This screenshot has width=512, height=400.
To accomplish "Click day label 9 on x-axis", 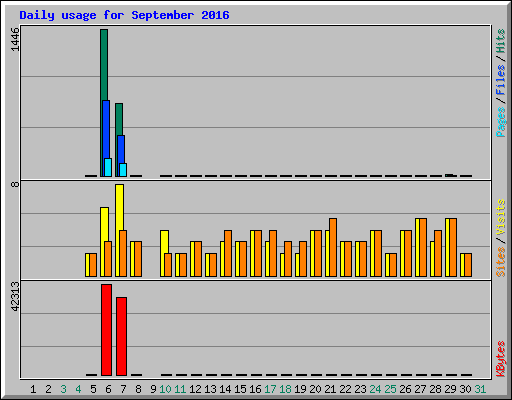I will tap(153, 389).
